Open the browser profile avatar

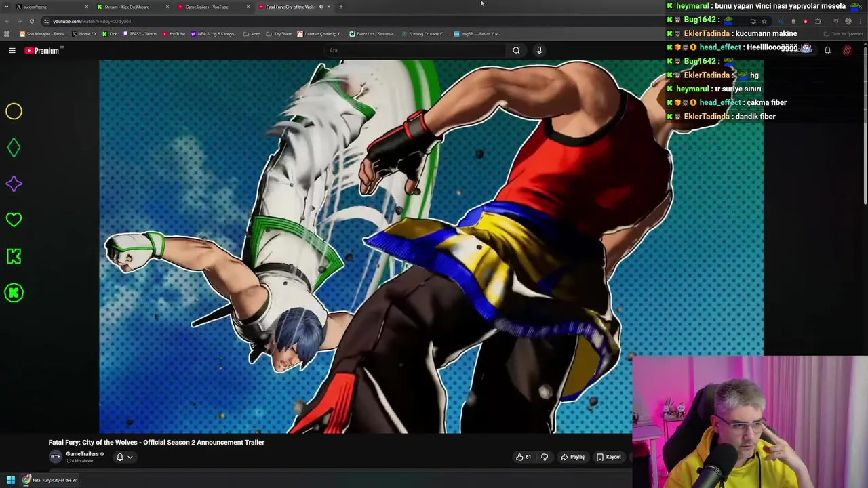[848, 21]
